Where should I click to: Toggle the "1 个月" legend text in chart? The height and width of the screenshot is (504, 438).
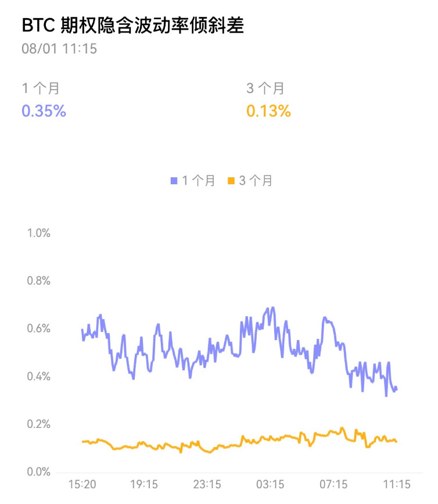[x=198, y=181]
